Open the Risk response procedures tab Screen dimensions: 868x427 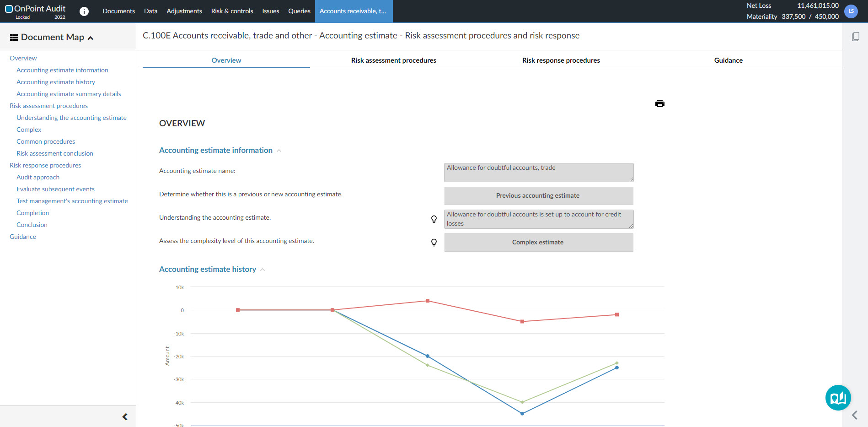point(561,60)
